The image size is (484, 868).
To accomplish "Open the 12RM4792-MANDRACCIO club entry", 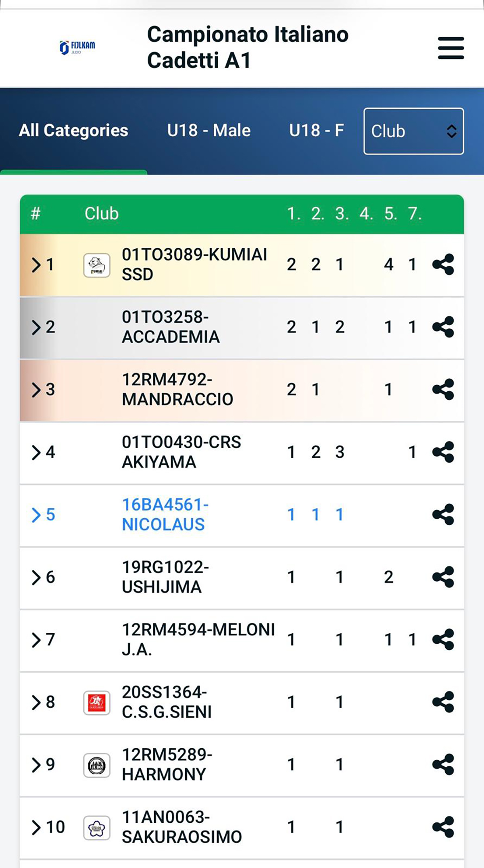I will click(x=177, y=389).
